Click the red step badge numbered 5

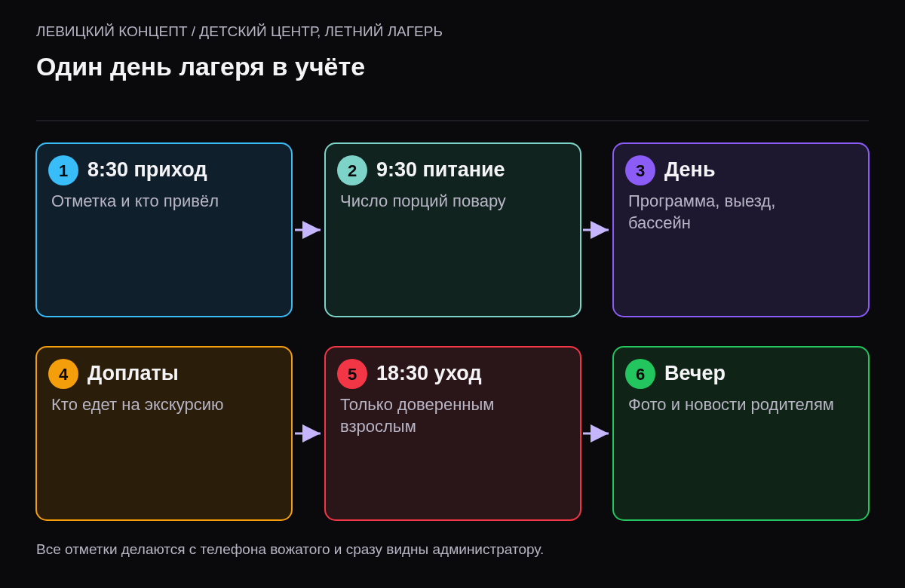pyautogui.click(x=352, y=374)
